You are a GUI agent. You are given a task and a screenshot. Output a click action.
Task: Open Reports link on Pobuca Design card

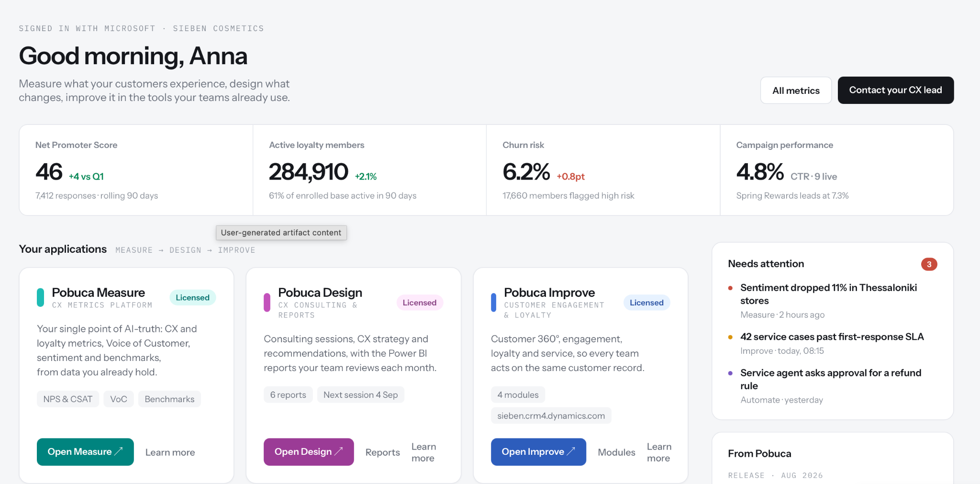[x=382, y=452]
